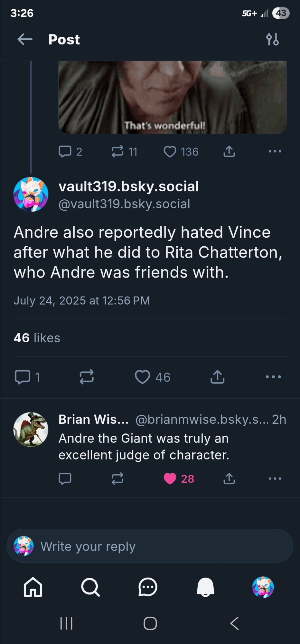This screenshot has width=300, height=644.
Task: Go to the Home tab
Action: [33, 587]
